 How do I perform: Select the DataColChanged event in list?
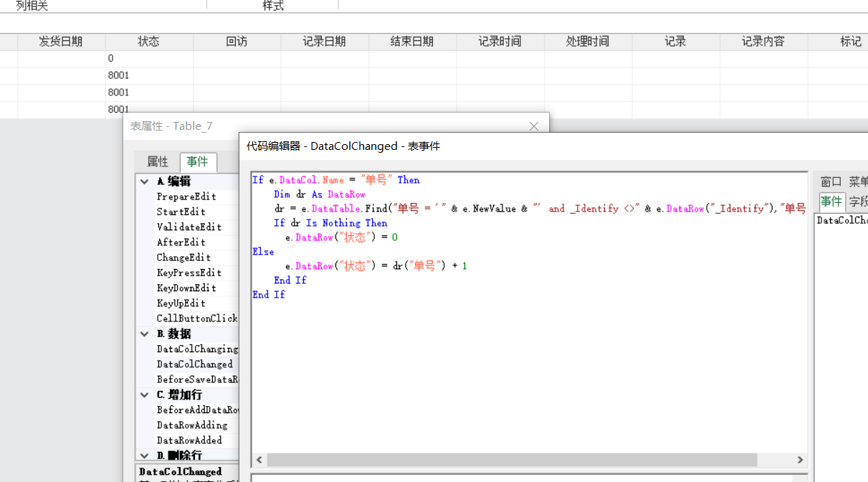(x=194, y=364)
